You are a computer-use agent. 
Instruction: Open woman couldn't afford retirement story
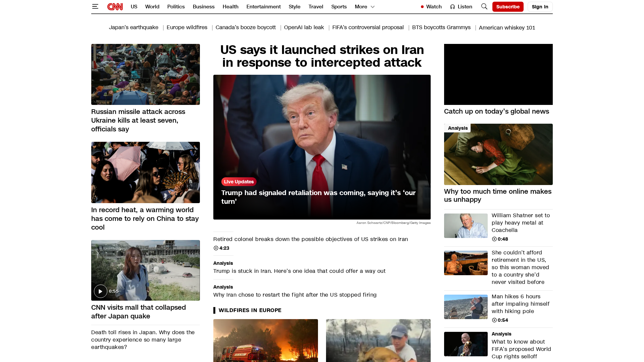click(520, 267)
